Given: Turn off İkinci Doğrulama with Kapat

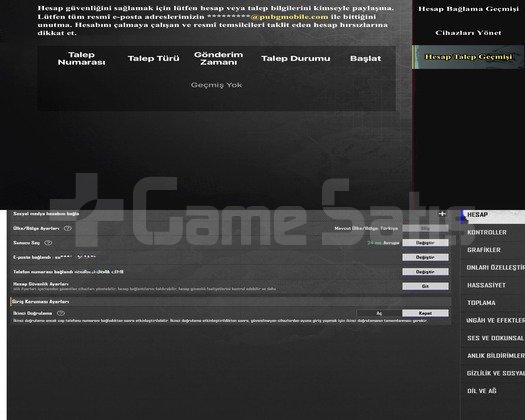Looking at the screenshot, I should [x=425, y=313].
